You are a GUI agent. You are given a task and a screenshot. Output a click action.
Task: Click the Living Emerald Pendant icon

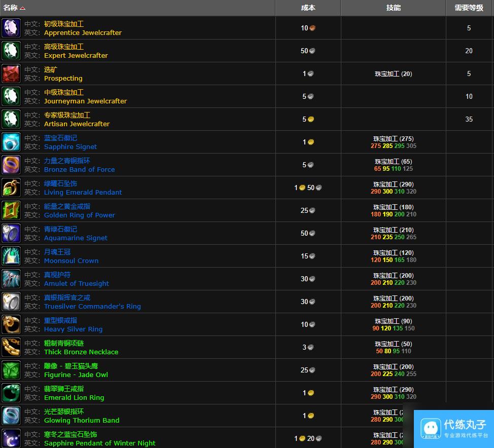point(11,188)
